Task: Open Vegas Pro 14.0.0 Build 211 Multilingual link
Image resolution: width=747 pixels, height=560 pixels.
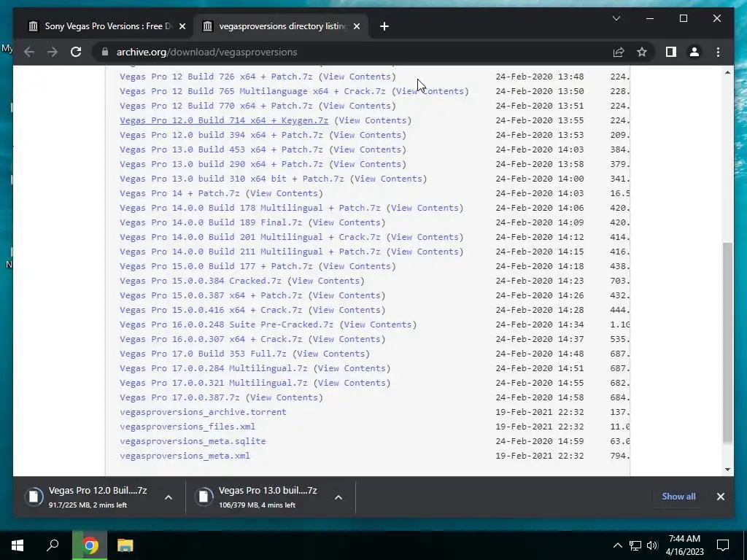Action: coord(250,252)
